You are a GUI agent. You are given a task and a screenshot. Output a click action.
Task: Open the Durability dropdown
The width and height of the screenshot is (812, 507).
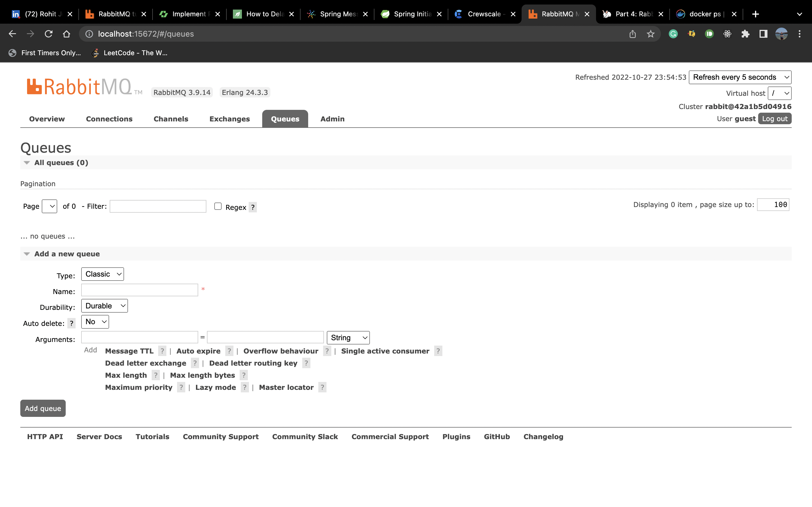[104, 306]
